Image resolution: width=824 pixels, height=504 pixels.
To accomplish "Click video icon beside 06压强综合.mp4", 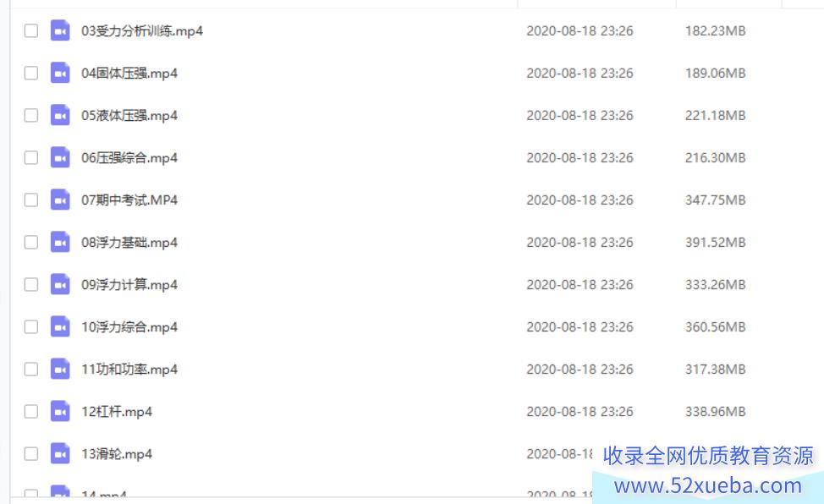I will [60, 157].
